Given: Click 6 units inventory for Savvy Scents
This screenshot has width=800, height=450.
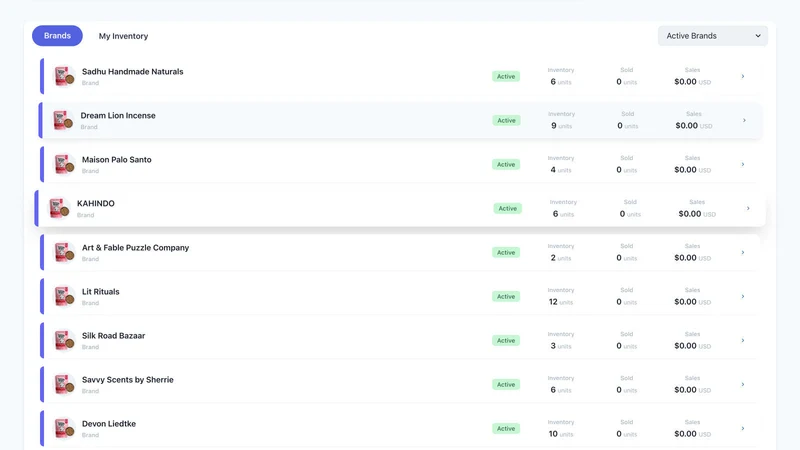Looking at the screenshot, I should (561, 390).
